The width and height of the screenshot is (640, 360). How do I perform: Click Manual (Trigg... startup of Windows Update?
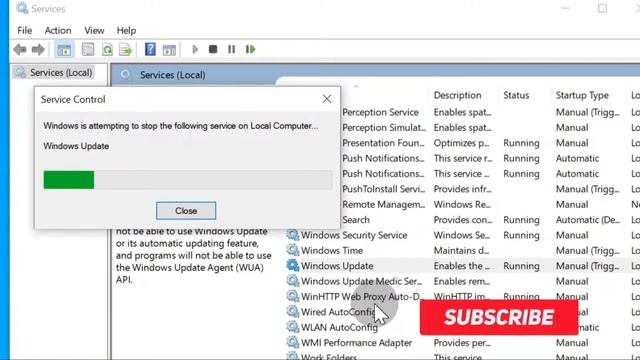(587, 266)
